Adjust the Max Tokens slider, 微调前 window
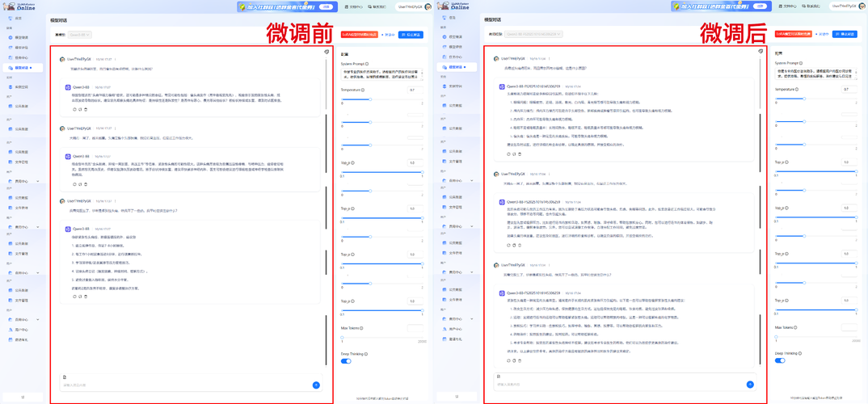Viewport: 868px width, 404px height. click(382, 337)
